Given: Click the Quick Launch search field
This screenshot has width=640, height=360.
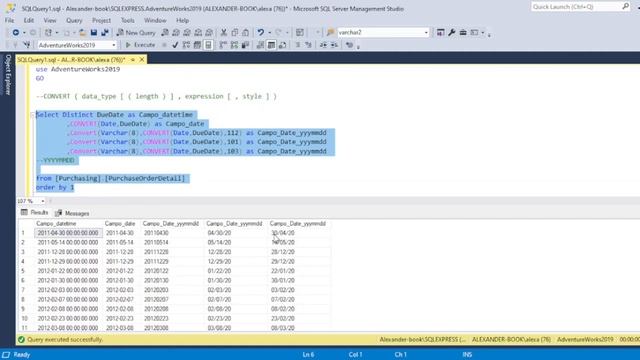Looking at the screenshot, I should 576,7.
